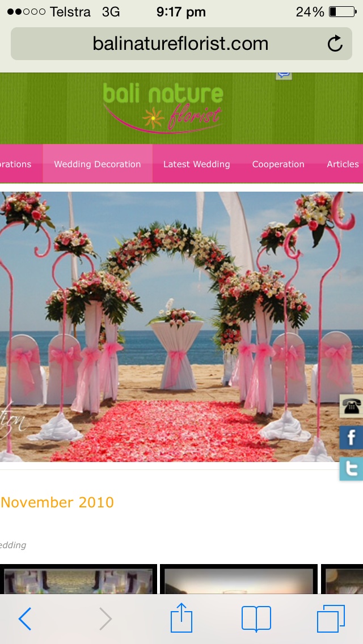Open the Twitter side icon
363x644 pixels.
[351, 469]
